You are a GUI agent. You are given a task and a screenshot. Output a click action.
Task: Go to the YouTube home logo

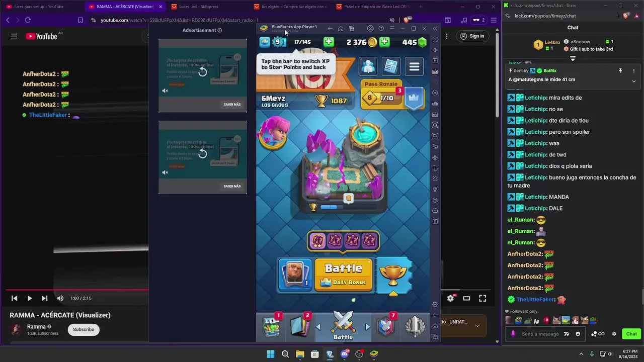[x=41, y=36]
